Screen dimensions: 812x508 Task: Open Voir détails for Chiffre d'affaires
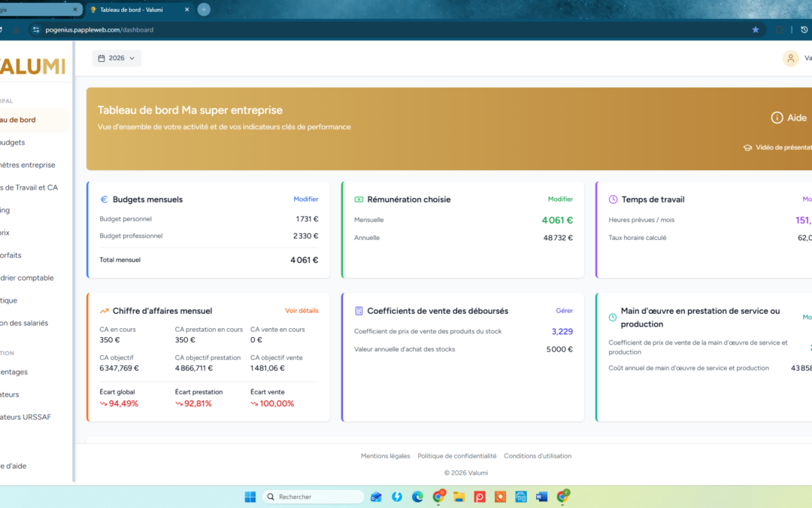tap(301, 310)
